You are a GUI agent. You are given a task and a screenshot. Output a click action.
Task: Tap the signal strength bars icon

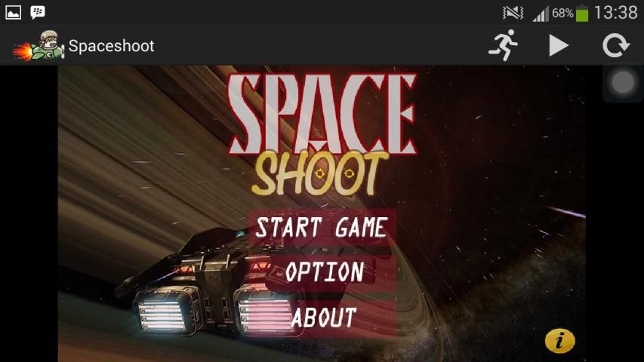click(x=541, y=13)
